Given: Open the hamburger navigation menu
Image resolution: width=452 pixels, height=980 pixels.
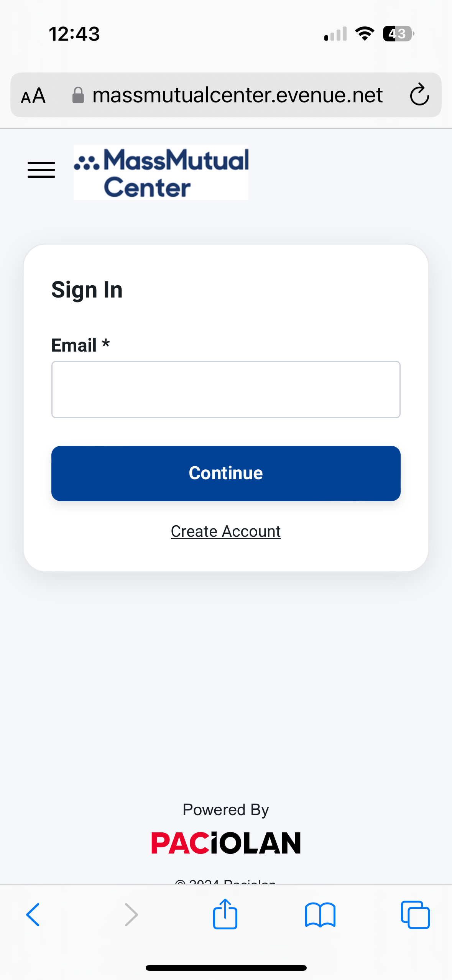Looking at the screenshot, I should pyautogui.click(x=41, y=170).
